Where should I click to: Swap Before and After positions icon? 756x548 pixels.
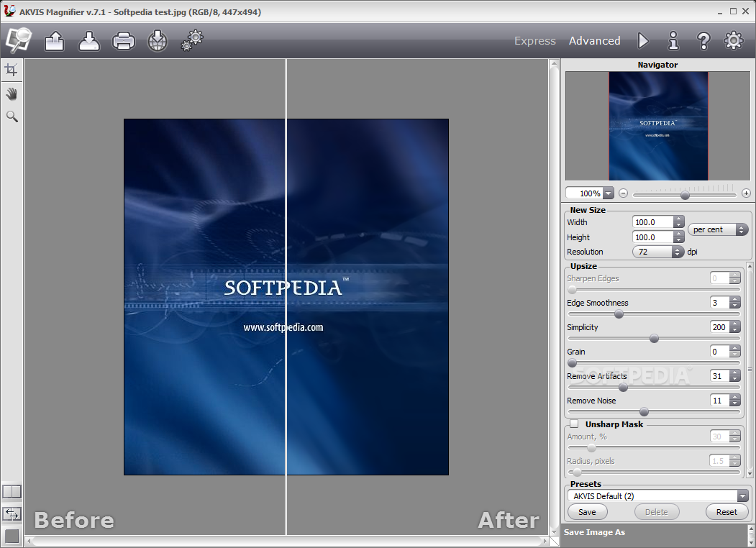click(12, 513)
